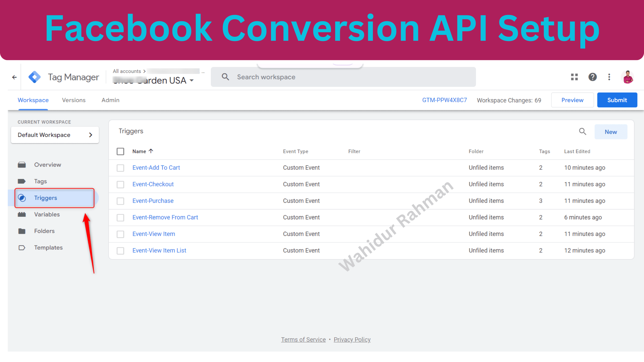Viewport: 644px width, 362px height.
Task: Click the Triggers sidebar icon
Action: click(x=22, y=198)
